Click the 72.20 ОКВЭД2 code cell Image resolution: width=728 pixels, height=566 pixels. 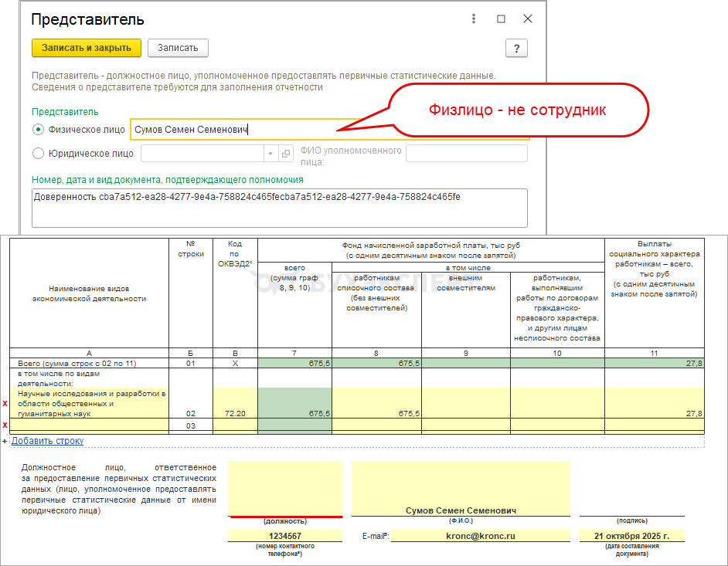point(235,414)
